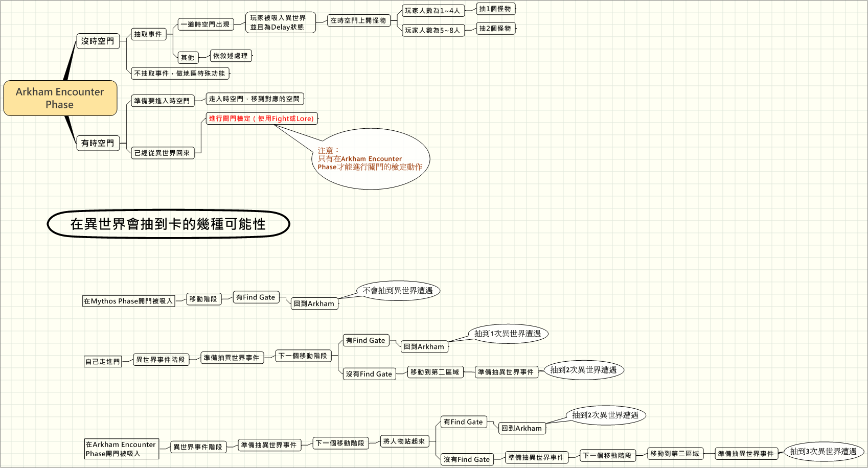The height and width of the screenshot is (468, 868).
Task: Select 異世界事件階段 node after 自己走進門
Action: coord(161,360)
